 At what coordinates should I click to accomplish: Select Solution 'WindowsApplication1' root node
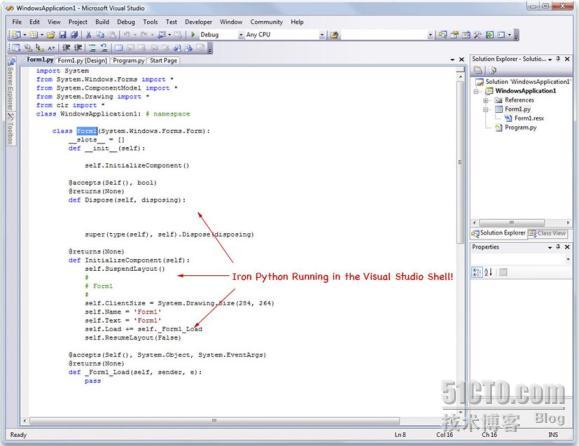click(x=523, y=82)
